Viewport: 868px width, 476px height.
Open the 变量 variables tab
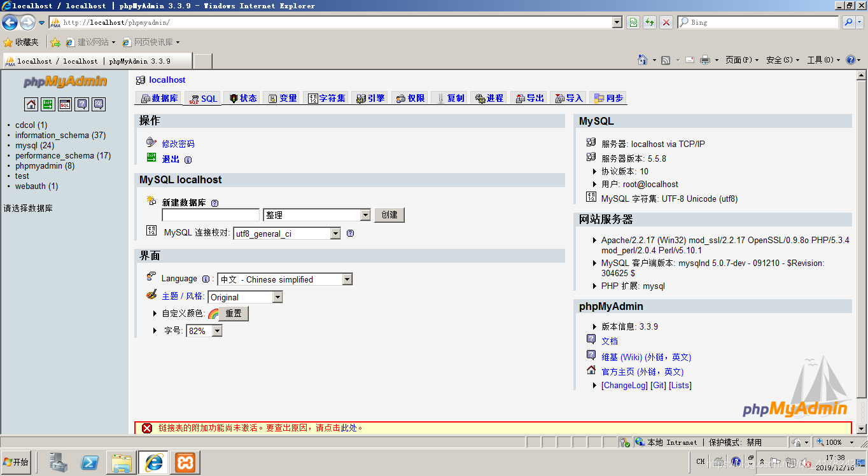pyautogui.click(x=282, y=98)
